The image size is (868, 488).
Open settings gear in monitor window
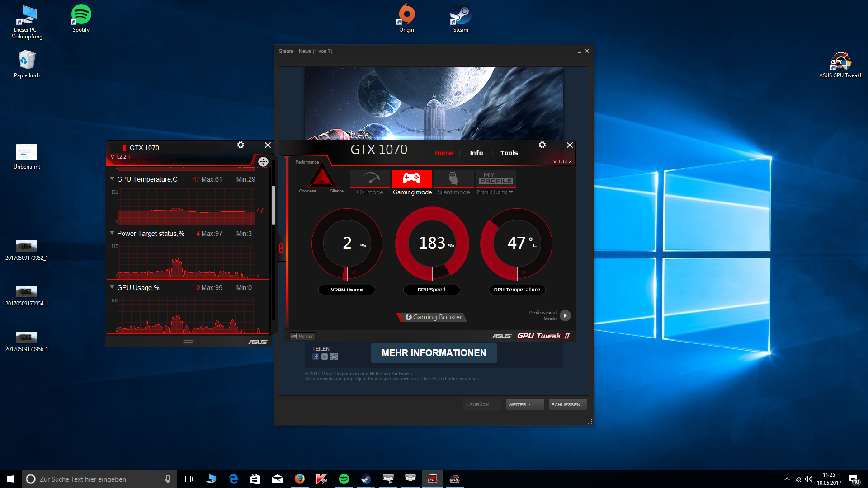[241, 145]
